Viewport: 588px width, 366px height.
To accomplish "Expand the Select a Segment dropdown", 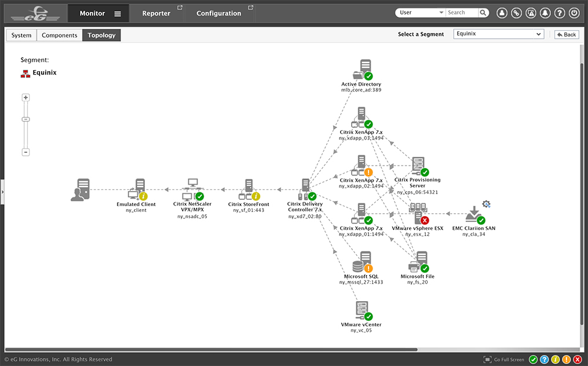I will click(498, 34).
